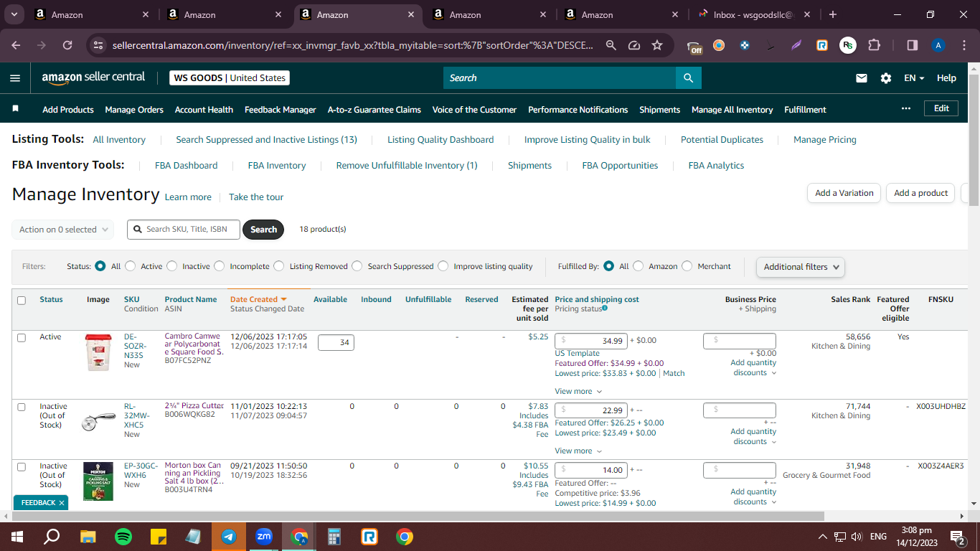Sort by the Date Created column

point(258,299)
